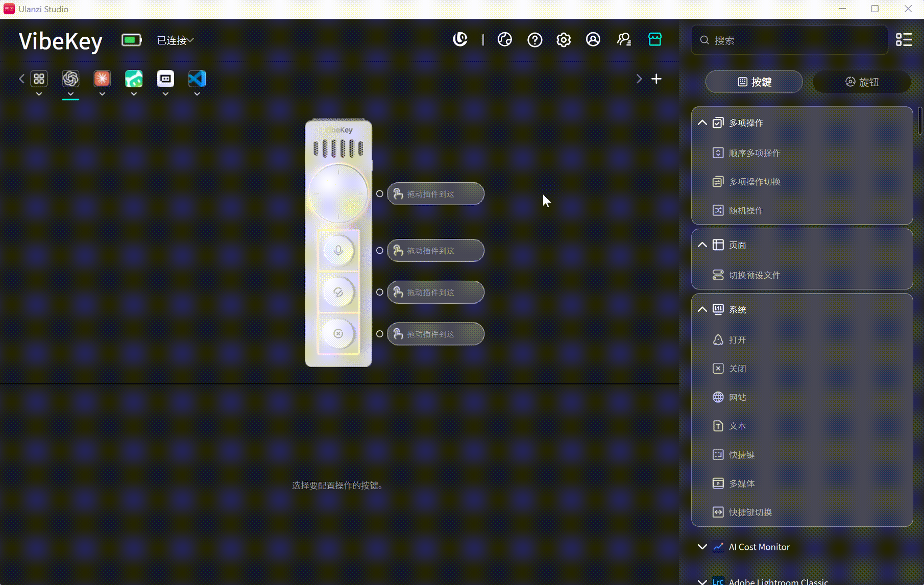This screenshot has width=924, height=585.
Task: Click the Ulanzi Studio icon in the title bar
Action: [9, 9]
